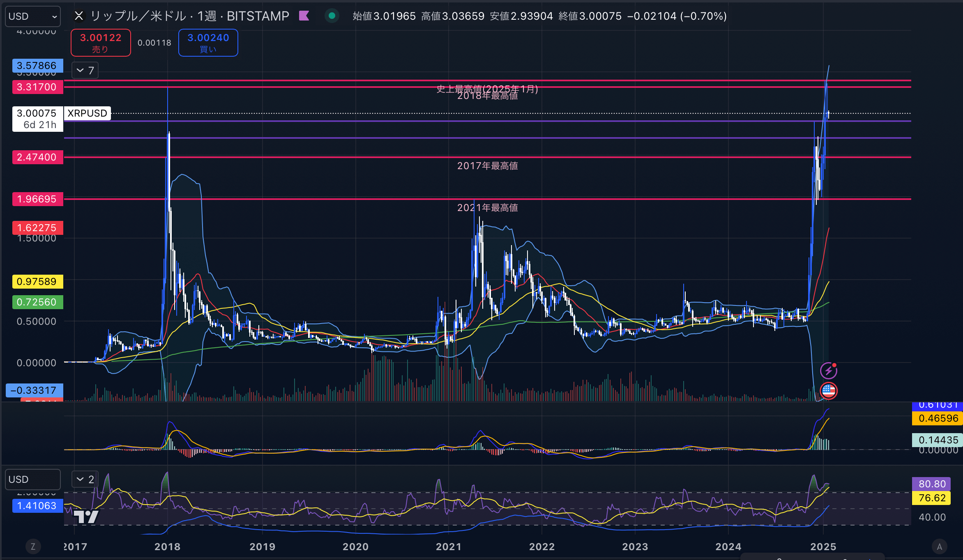Click the -0.02104 (-0.70%) change value
The width and height of the screenshot is (963, 560).
coord(677,16)
